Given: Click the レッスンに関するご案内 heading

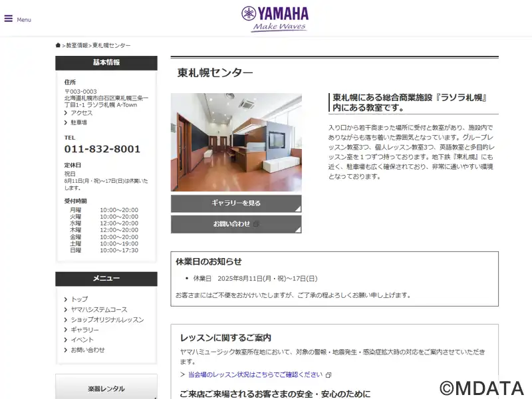Looking at the screenshot, I should point(225,338).
